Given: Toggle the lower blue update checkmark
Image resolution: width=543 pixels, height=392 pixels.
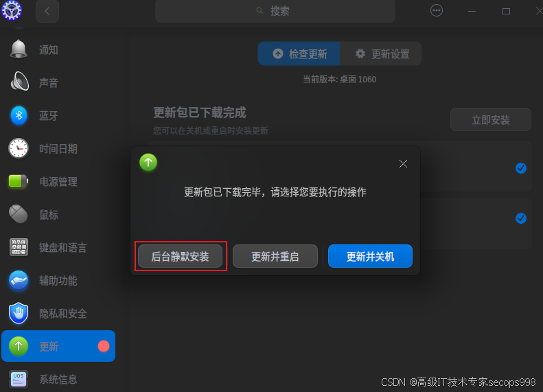Looking at the screenshot, I should click(520, 218).
